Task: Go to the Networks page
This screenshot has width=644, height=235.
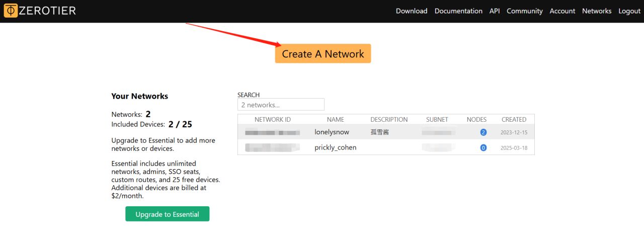Action: [597, 11]
